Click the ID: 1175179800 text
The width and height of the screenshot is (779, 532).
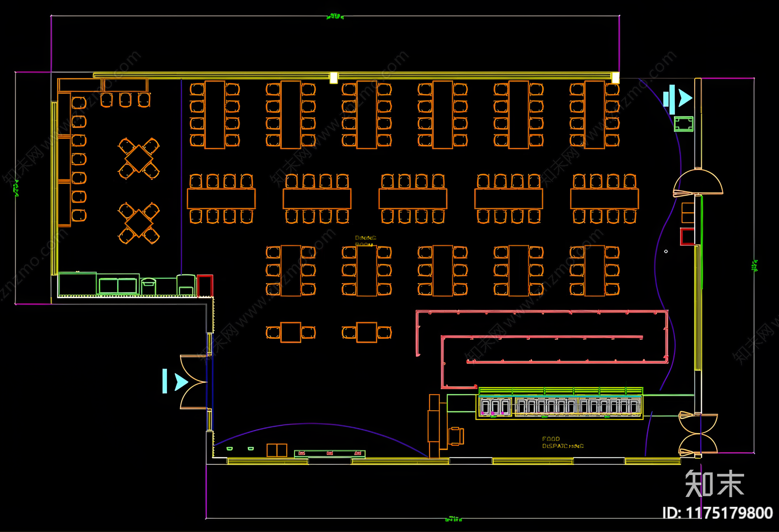click(x=718, y=513)
